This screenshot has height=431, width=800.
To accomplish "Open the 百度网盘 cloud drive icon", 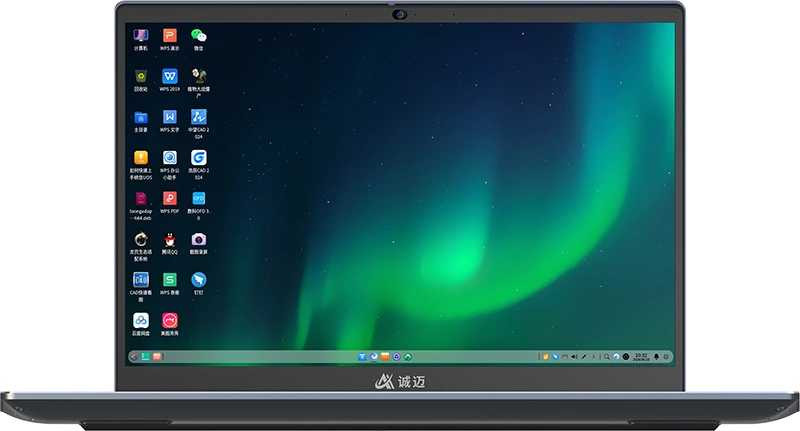I will [142, 321].
